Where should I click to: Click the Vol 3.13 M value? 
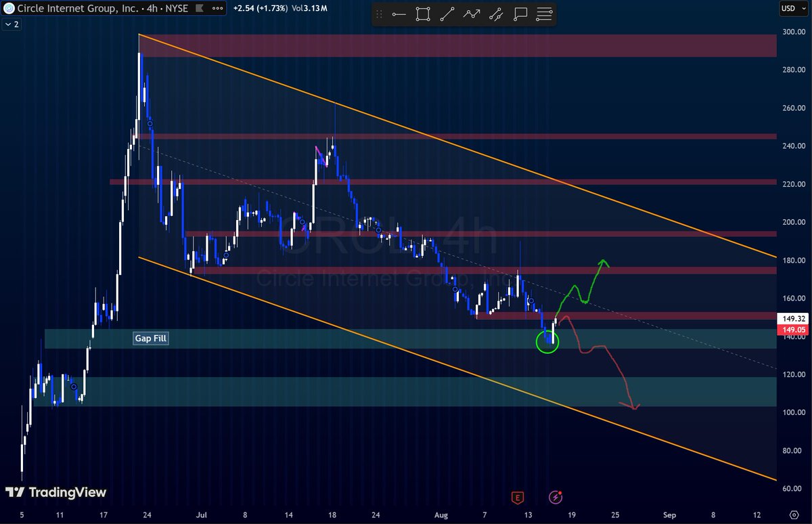tap(308, 9)
